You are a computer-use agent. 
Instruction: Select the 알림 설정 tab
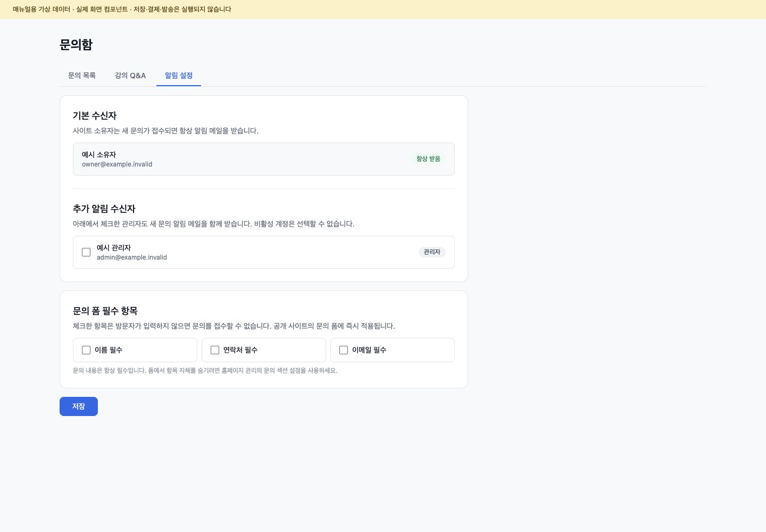click(x=179, y=76)
